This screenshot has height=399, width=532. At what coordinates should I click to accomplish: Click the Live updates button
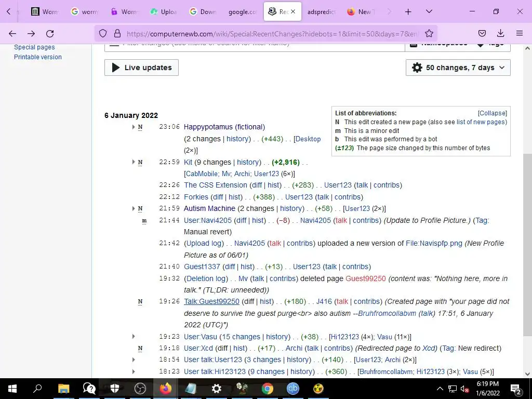coord(141,68)
